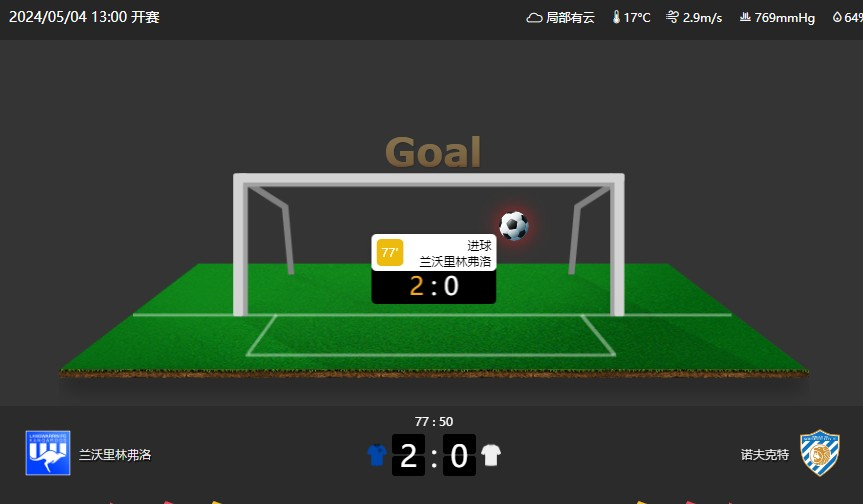863x504 pixels.
Task: Click the white away team jersey icon
Action: point(491,455)
